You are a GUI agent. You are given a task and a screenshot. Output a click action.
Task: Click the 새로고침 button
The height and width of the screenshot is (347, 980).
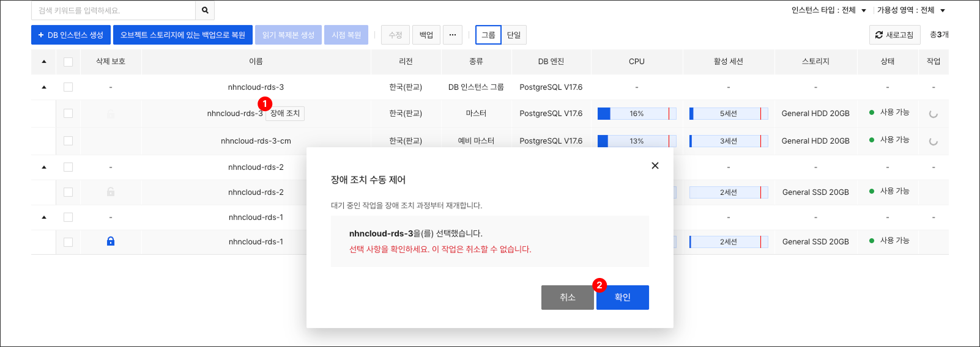pyautogui.click(x=895, y=35)
